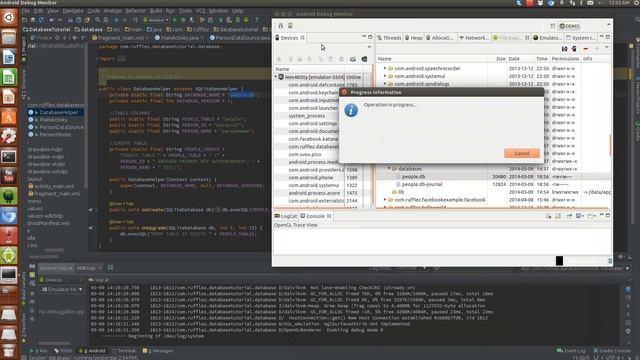Switch to the Threads tab in DDMS

click(389, 38)
